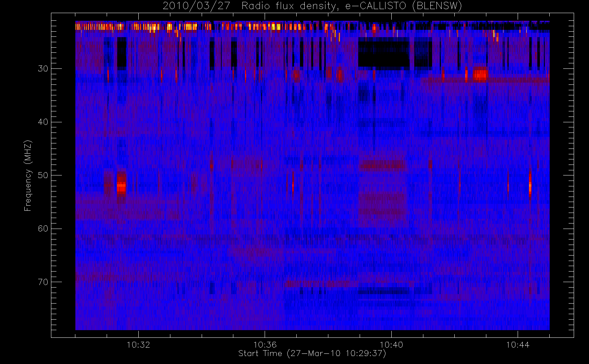Click the 10:44 time tick label
This screenshot has width=589, height=364.
point(518,345)
